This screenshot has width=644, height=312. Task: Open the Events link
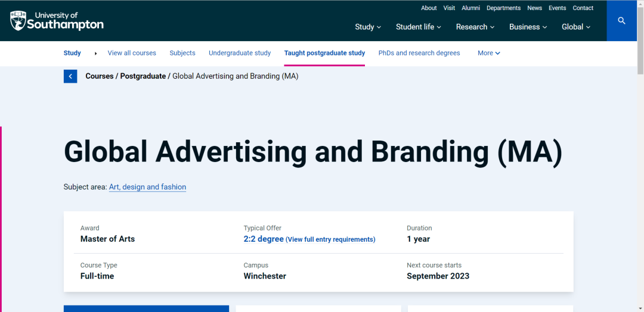point(558,8)
